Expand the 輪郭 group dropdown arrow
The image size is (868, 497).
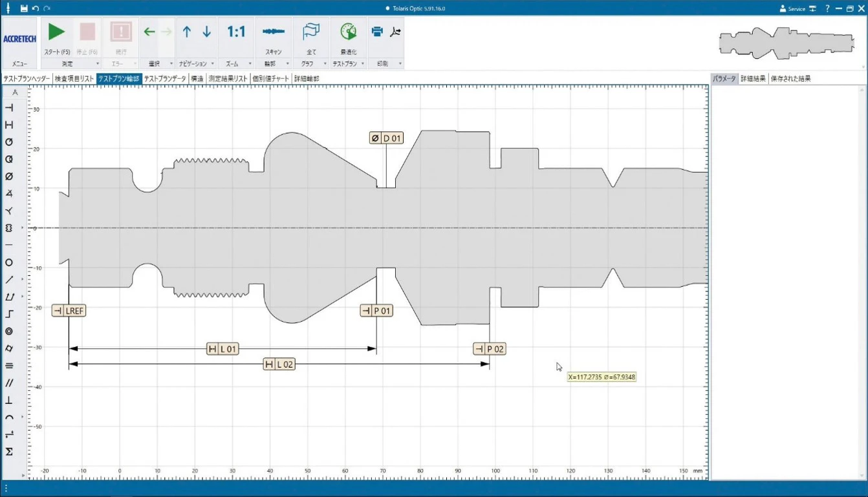click(288, 64)
